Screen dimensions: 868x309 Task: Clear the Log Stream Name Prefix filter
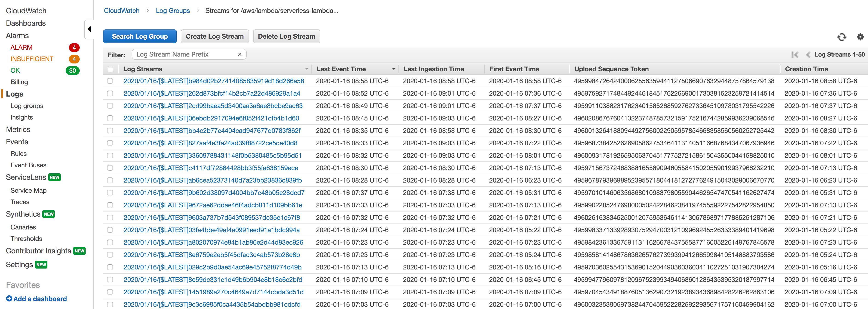pyautogui.click(x=239, y=54)
